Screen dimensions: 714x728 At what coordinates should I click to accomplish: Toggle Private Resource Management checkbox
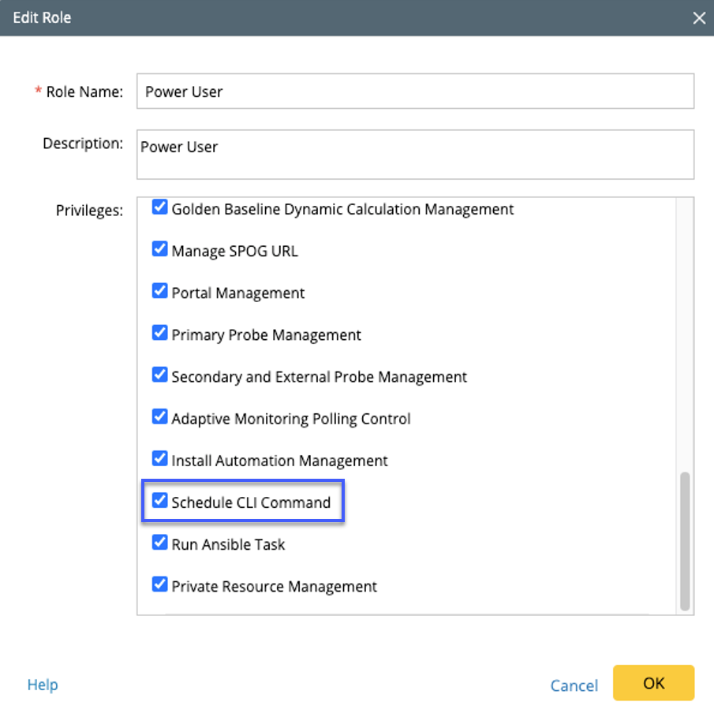[160, 584]
